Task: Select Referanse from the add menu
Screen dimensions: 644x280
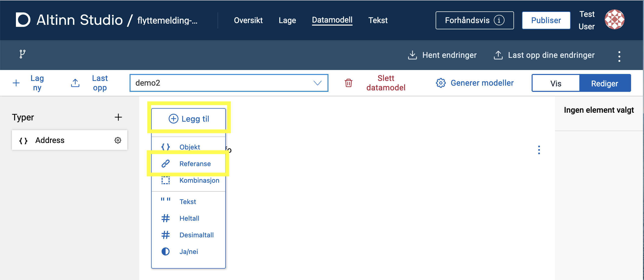Action: coord(195,164)
